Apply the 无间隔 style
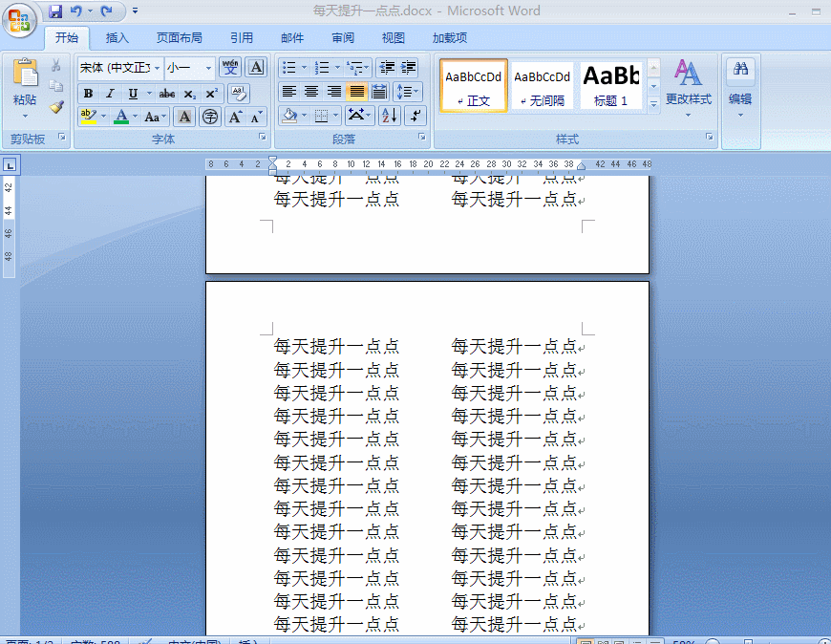The width and height of the screenshot is (831, 644). (x=543, y=85)
